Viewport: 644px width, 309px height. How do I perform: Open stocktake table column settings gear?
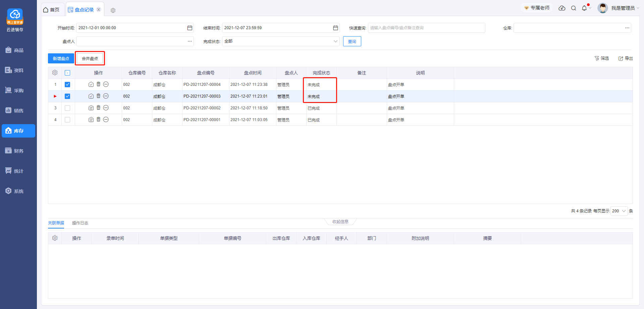pos(55,73)
